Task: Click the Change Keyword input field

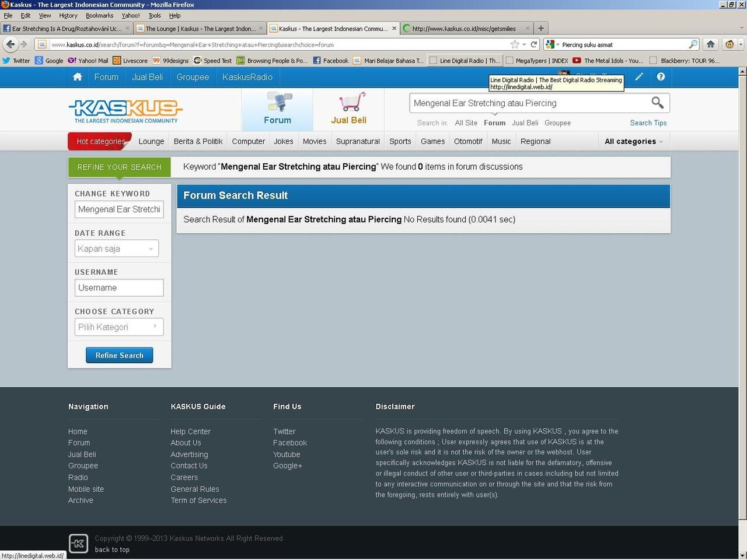Action: [x=119, y=209]
